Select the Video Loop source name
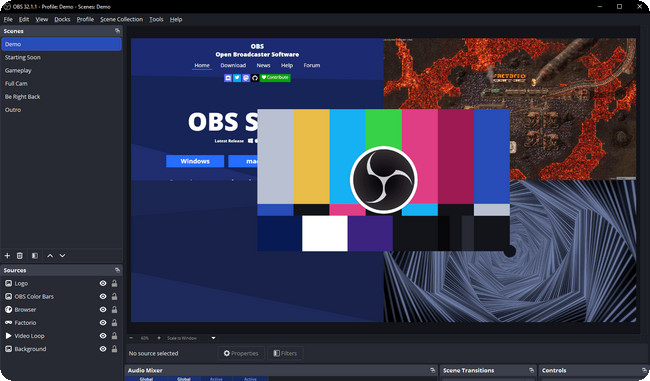Viewport: 650px width, 381px height. 29,336
